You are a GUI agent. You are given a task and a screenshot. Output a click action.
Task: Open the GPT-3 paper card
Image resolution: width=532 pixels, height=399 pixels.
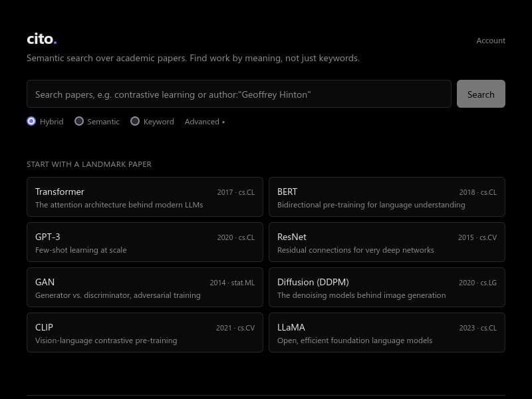145,242
